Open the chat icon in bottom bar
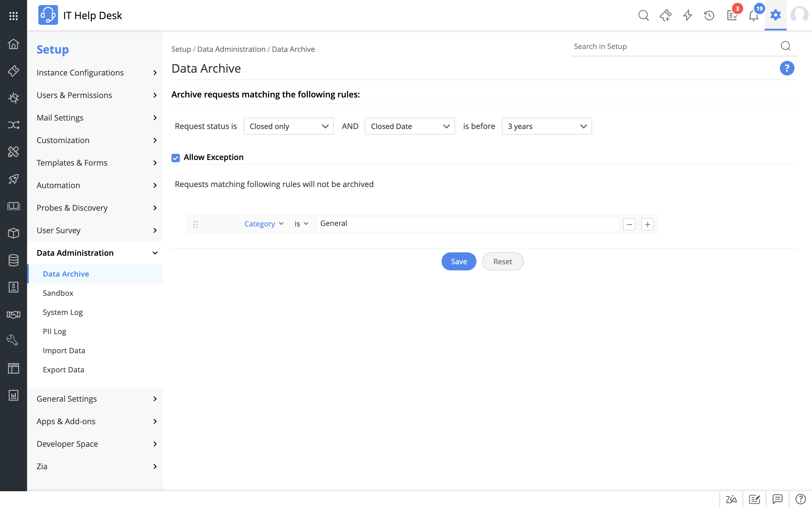Image resolution: width=812 pixels, height=507 pixels. coord(777,499)
